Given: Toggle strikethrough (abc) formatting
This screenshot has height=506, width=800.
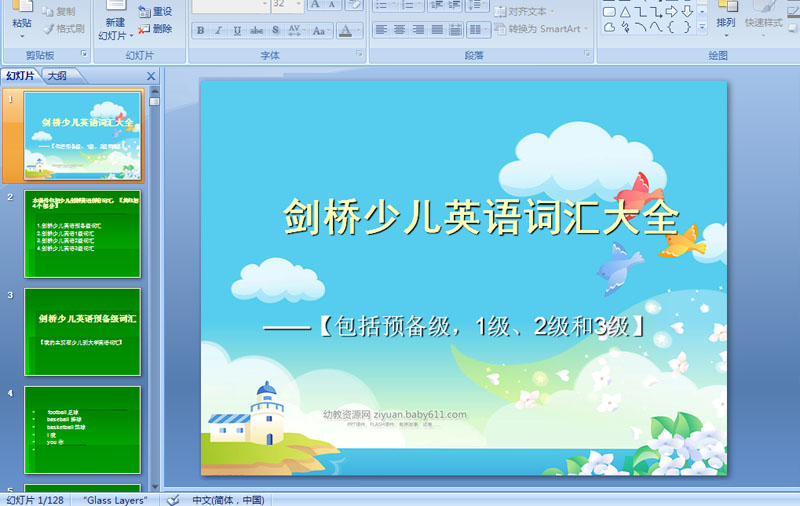Looking at the screenshot, I should pyautogui.click(x=257, y=31).
